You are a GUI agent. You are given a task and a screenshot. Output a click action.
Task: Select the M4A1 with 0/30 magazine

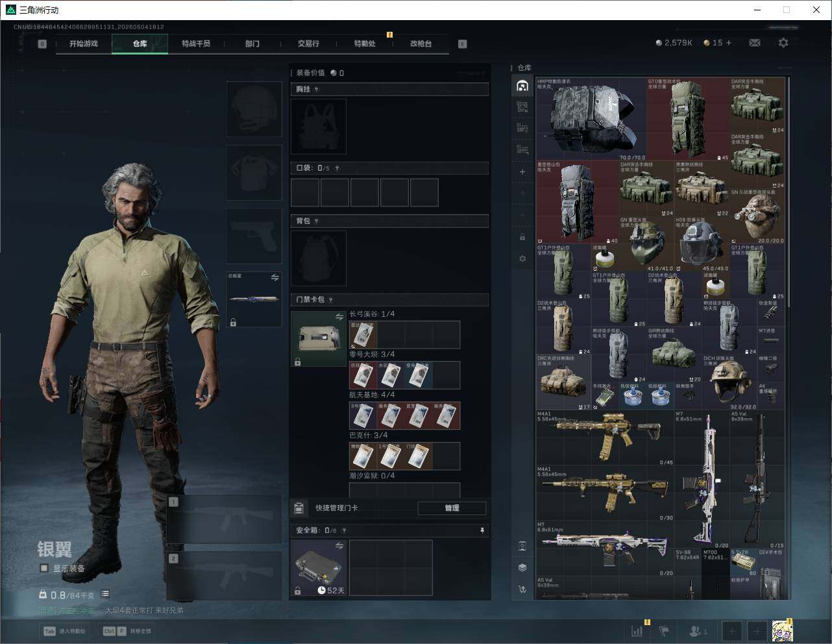pyautogui.click(x=605, y=493)
